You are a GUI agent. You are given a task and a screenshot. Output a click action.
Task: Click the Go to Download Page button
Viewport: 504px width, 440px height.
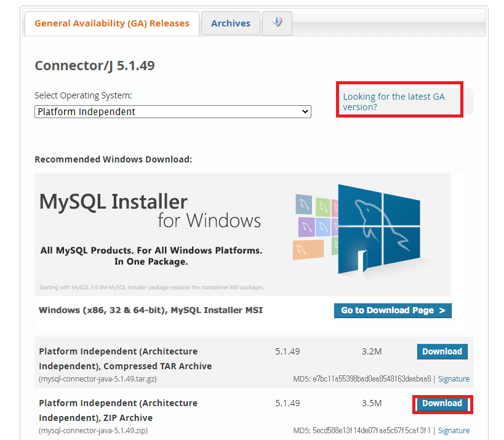point(393,310)
